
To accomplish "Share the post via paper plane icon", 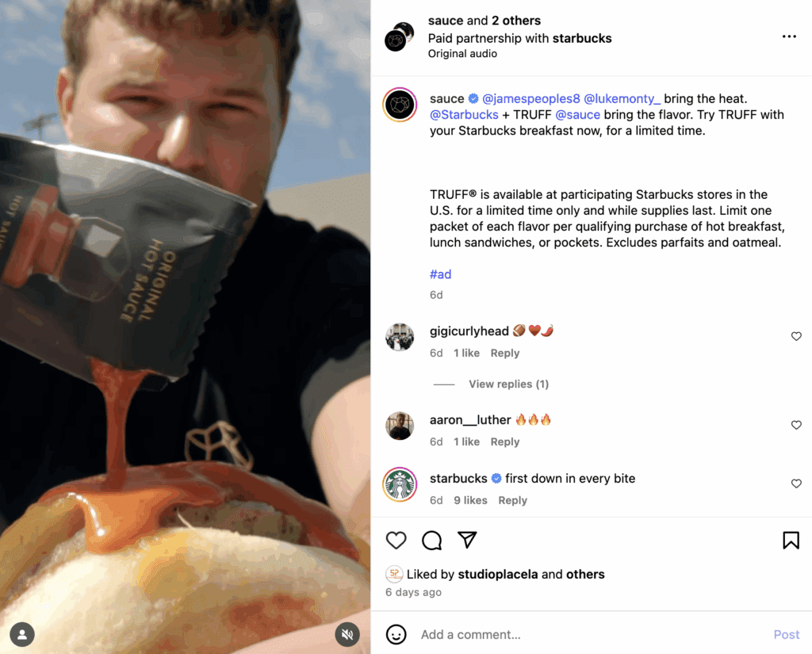I will point(467,540).
